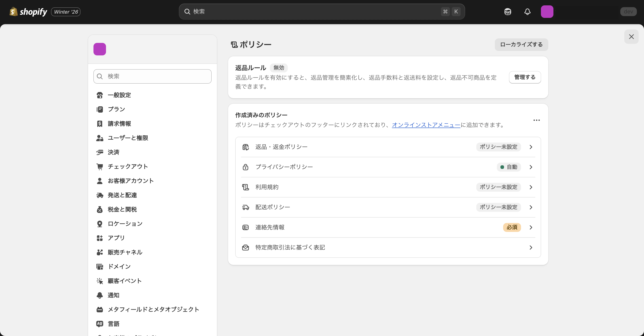The image size is (644, 336).
Task: Click the Shopify logo icon
Action: click(x=14, y=11)
